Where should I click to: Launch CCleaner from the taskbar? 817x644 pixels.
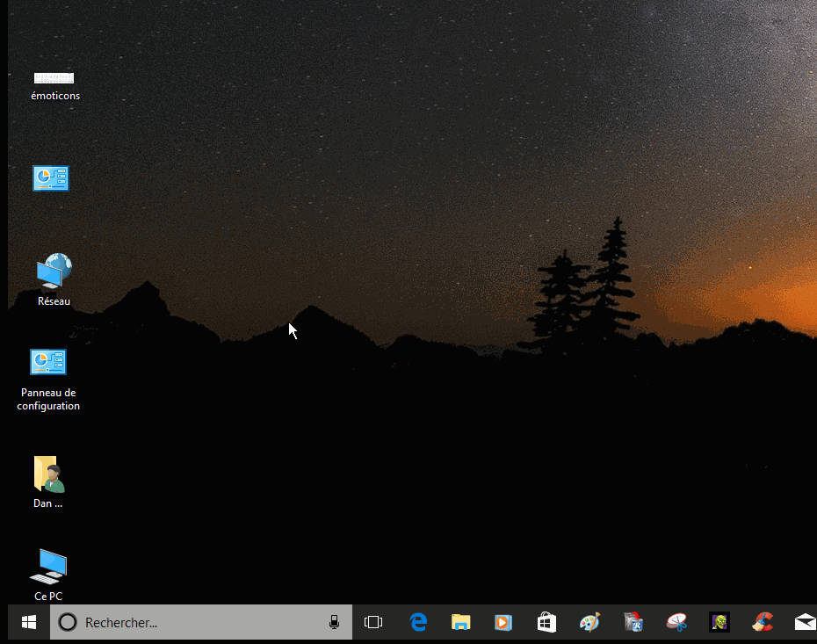(763, 622)
